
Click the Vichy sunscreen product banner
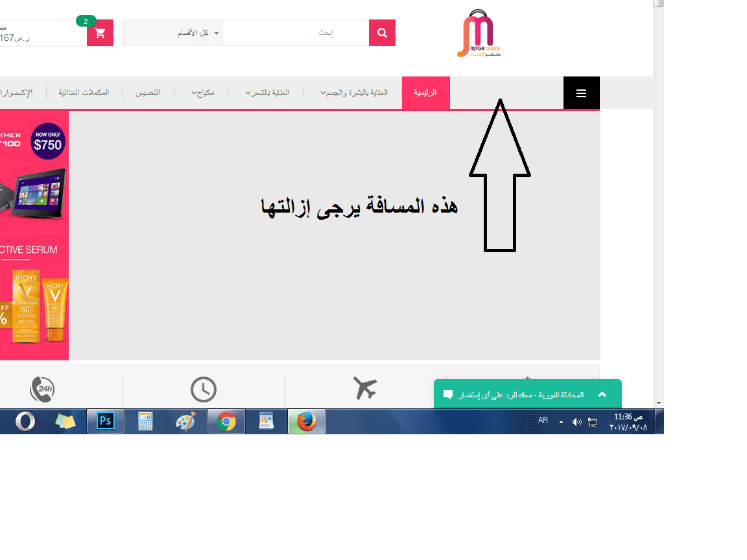[34, 297]
